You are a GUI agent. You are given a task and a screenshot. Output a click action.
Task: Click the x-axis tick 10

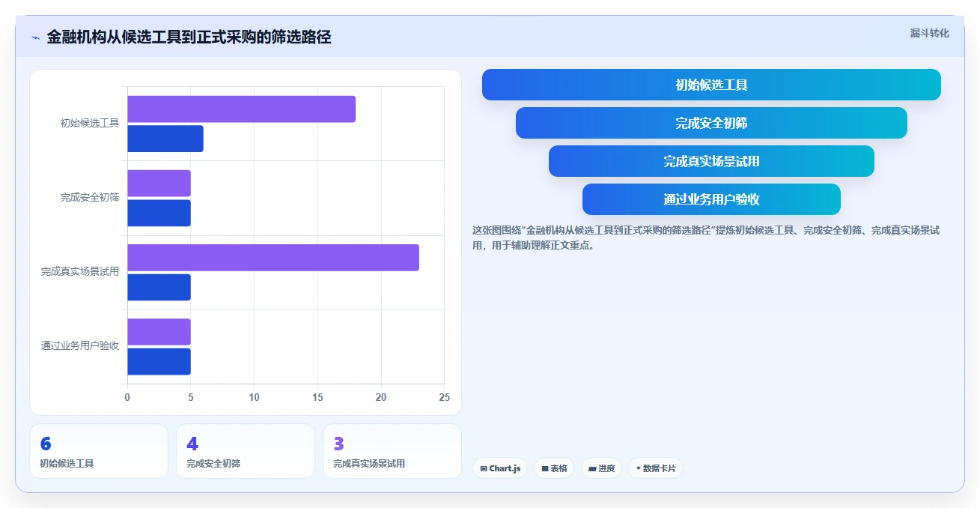(x=255, y=397)
